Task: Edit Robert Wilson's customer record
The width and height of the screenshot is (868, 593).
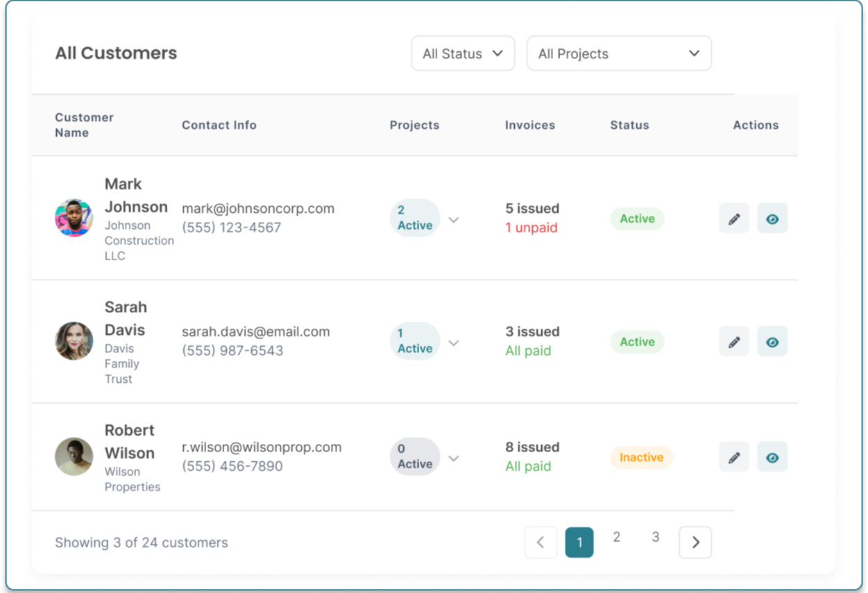Action: 734,456
